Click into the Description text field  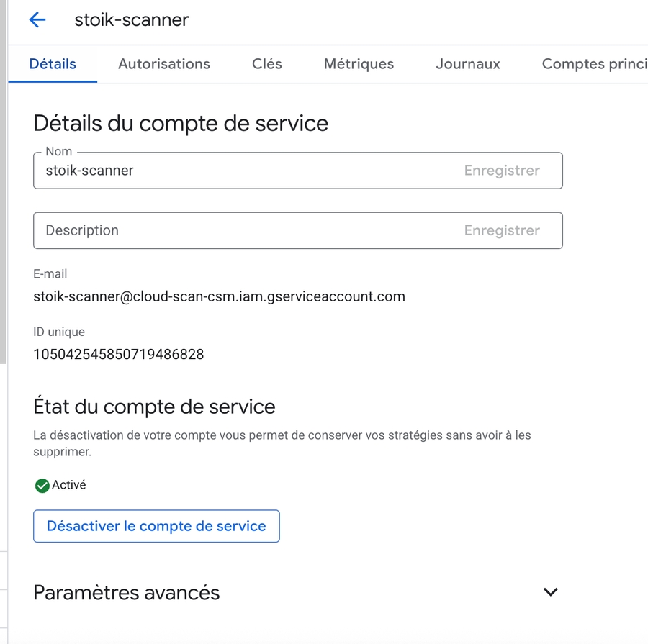pos(245,231)
